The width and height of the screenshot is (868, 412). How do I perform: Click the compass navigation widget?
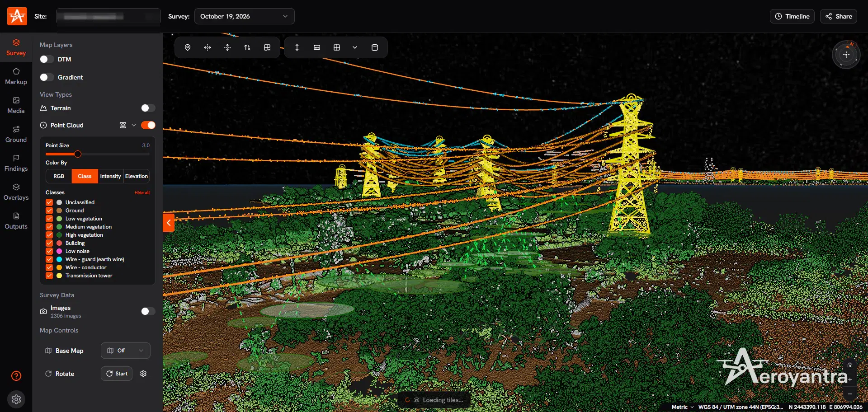tap(846, 55)
